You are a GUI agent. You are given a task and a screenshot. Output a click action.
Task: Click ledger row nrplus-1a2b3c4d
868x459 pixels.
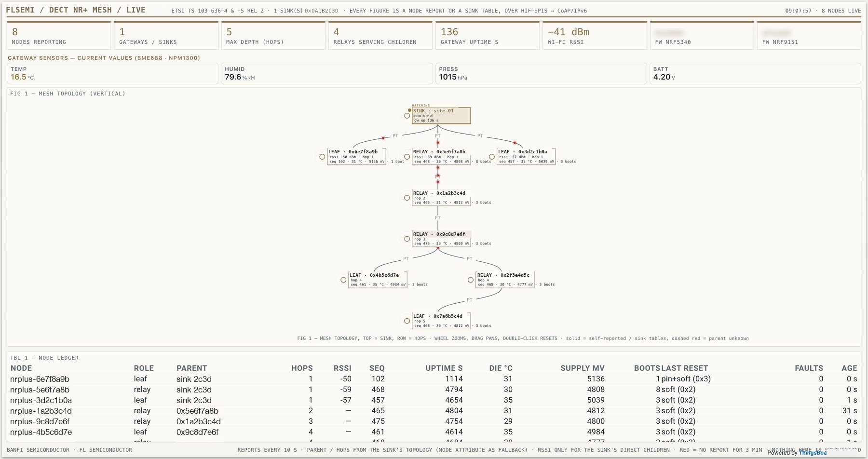(434, 411)
